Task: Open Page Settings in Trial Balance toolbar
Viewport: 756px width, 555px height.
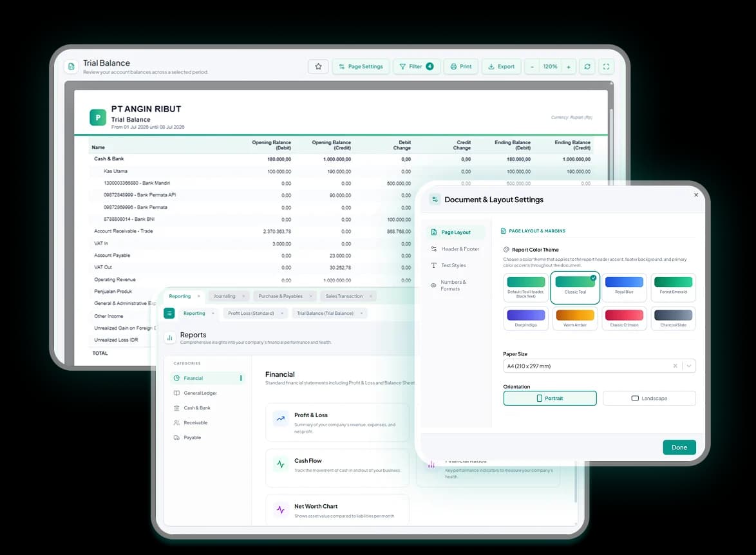Action: click(x=361, y=66)
